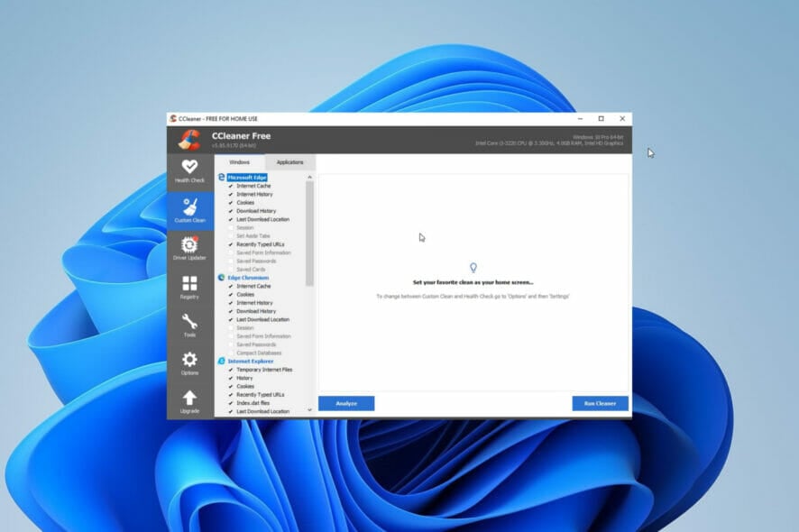The width and height of the screenshot is (799, 532).
Task: Open the Tools wrench section
Action: [x=189, y=326]
